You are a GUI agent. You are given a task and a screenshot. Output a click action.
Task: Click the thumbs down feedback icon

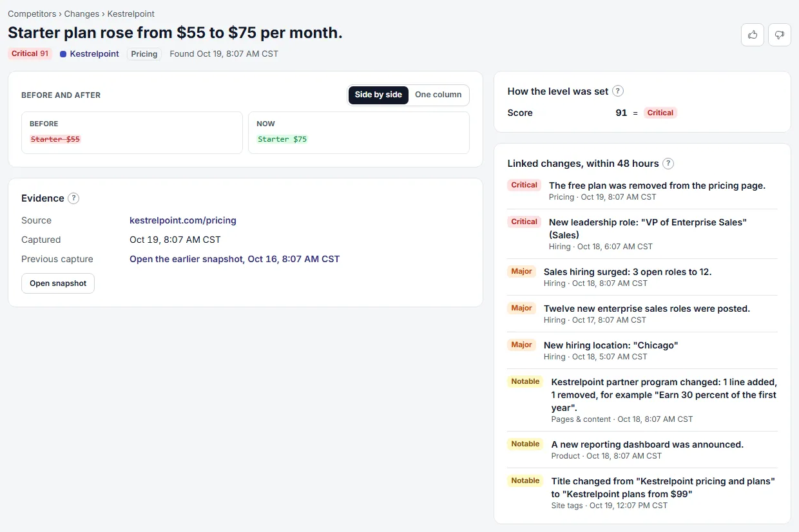pyautogui.click(x=780, y=35)
